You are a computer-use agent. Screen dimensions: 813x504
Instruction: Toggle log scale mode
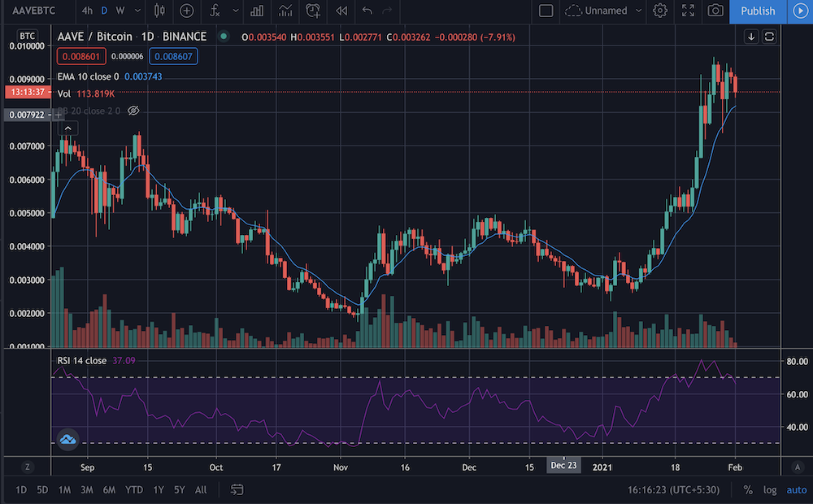(770, 489)
